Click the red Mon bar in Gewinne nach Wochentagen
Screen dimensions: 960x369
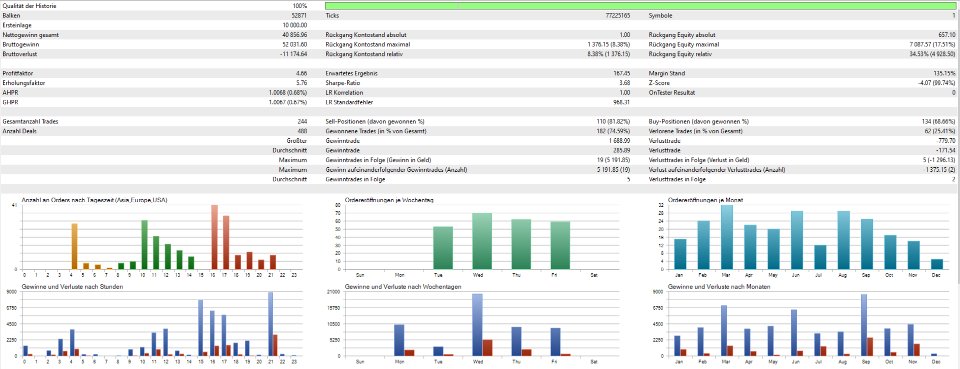[409, 352]
